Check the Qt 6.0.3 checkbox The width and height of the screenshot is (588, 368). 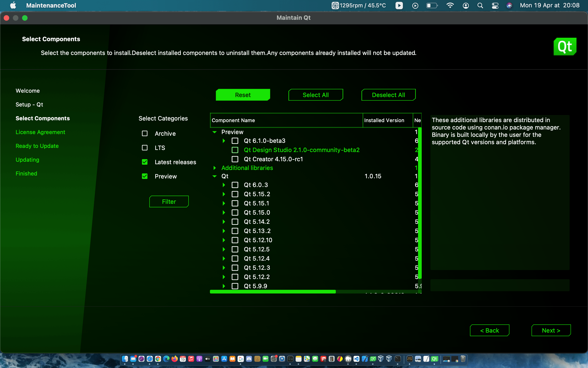235,185
